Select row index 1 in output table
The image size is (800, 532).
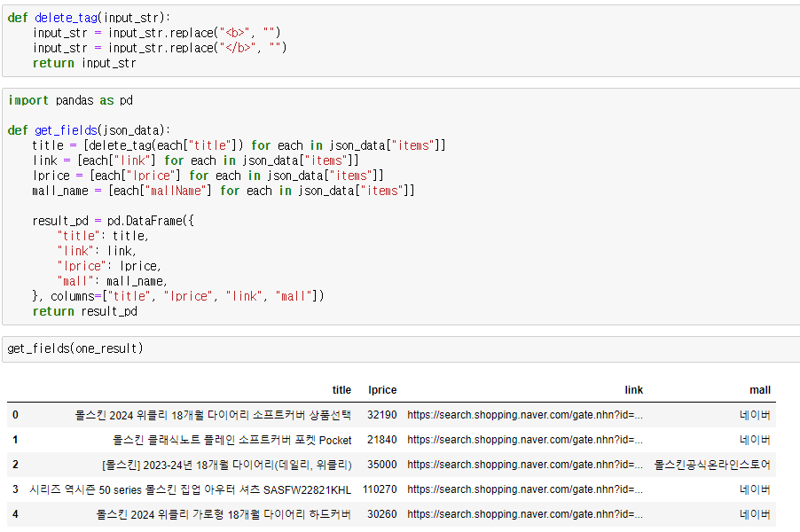point(15,440)
